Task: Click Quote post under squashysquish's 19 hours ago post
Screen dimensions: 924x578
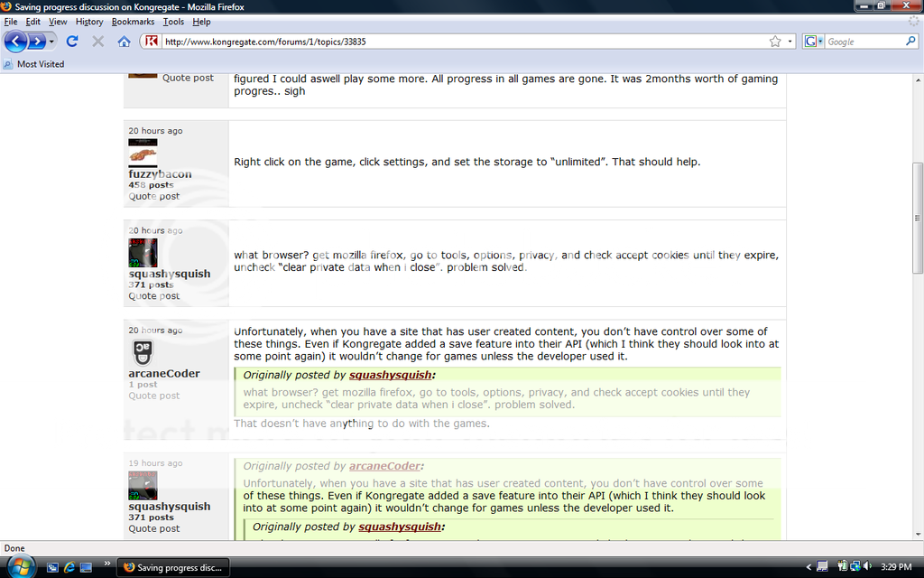Action: point(154,528)
